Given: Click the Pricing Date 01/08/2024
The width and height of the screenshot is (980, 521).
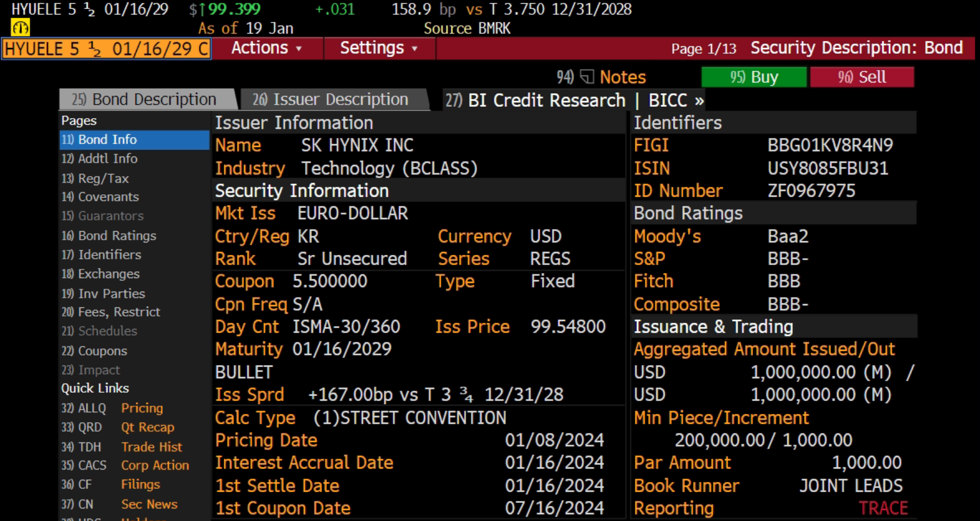Looking at the screenshot, I should pos(554,440).
